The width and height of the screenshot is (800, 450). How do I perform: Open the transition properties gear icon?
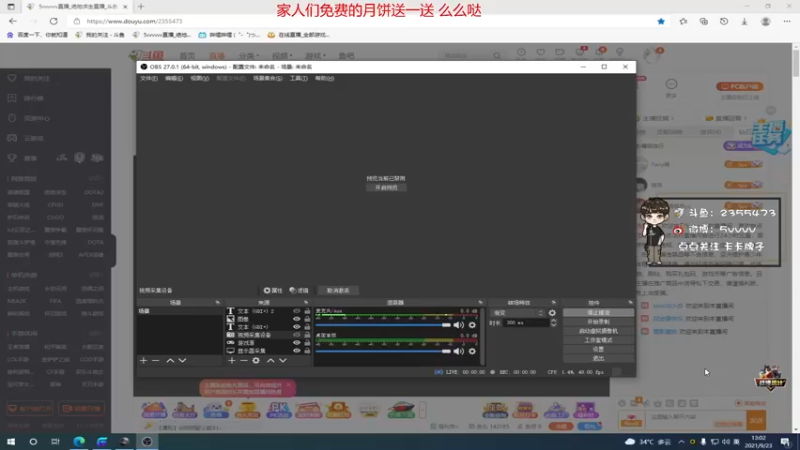point(552,313)
